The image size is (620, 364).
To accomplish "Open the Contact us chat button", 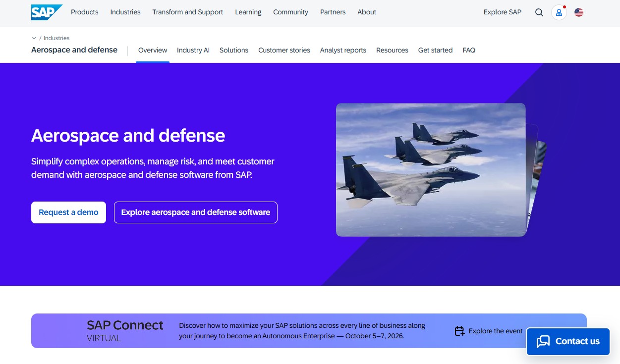I will point(568,341).
